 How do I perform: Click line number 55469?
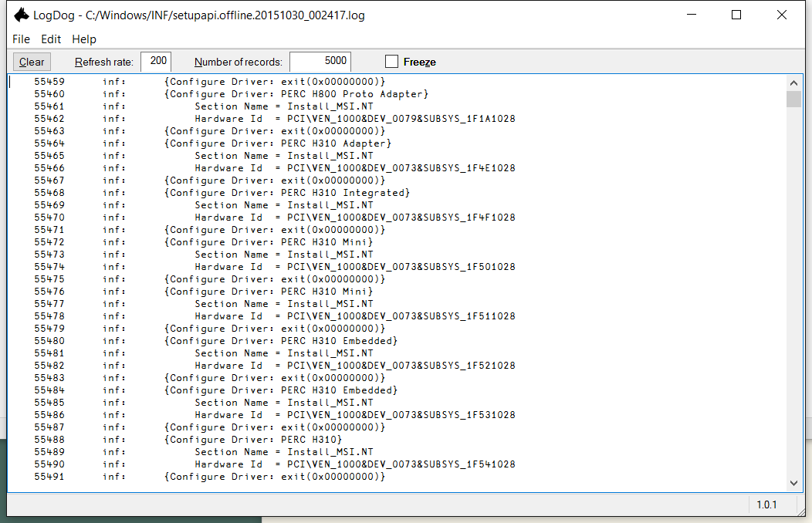coord(49,205)
